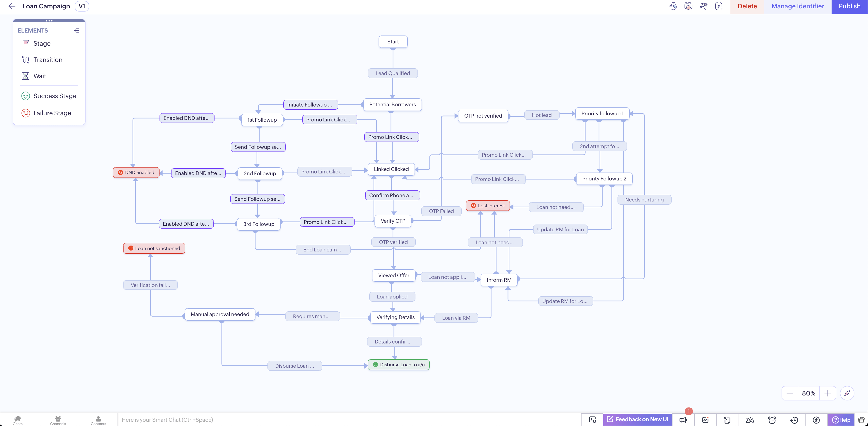The height and width of the screenshot is (426, 868).
Task: Select the Priority Followup 2 stage
Action: 604,179
